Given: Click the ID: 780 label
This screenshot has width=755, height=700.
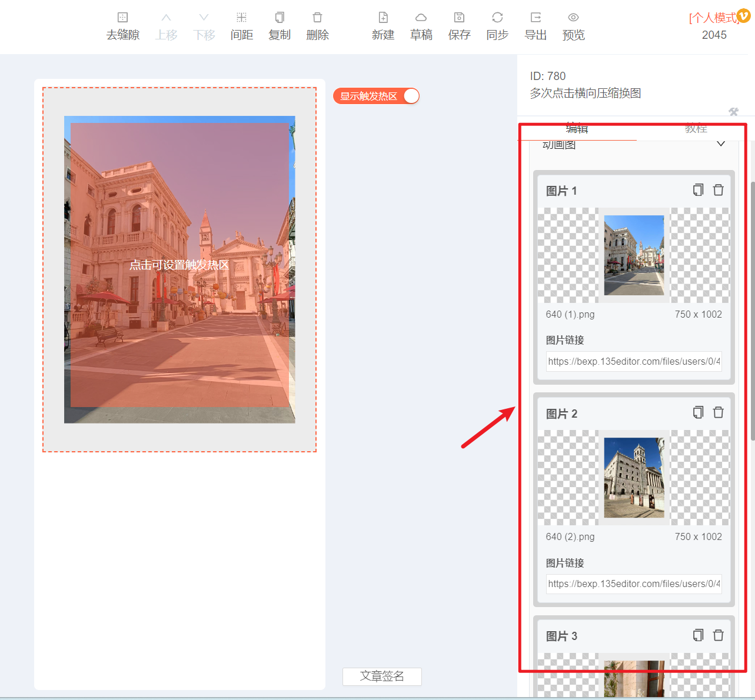Looking at the screenshot, I should pos(548,76).
